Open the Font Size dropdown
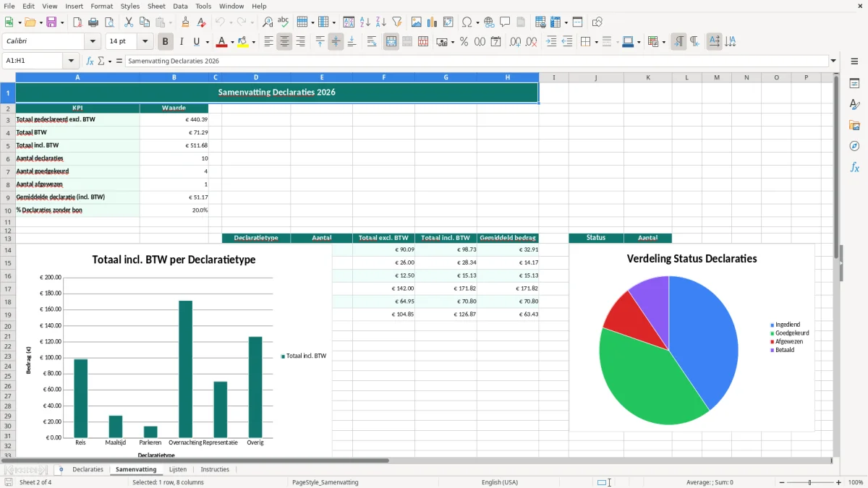Viewport: 868px width, 488px height. [x=145, y=42]
